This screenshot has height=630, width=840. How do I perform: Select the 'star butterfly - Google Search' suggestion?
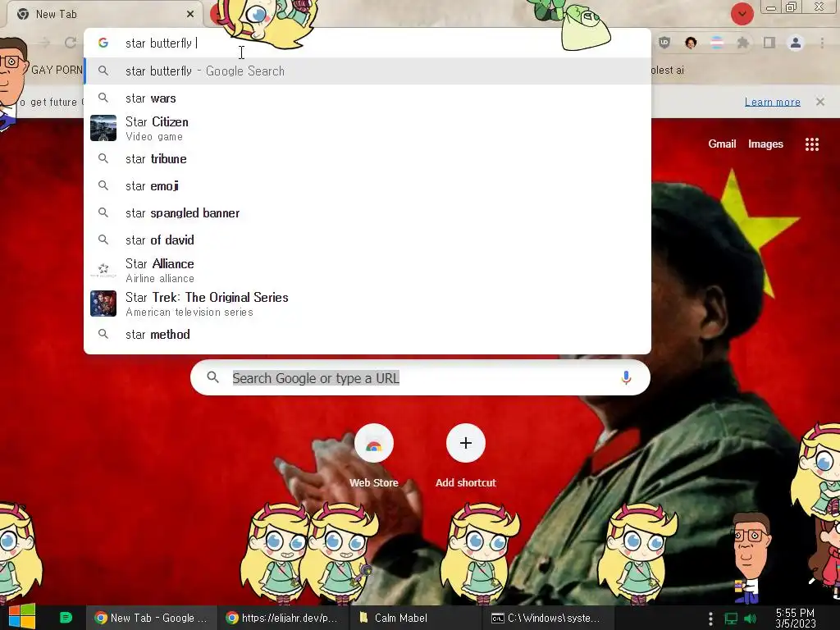tap(367, 71)
